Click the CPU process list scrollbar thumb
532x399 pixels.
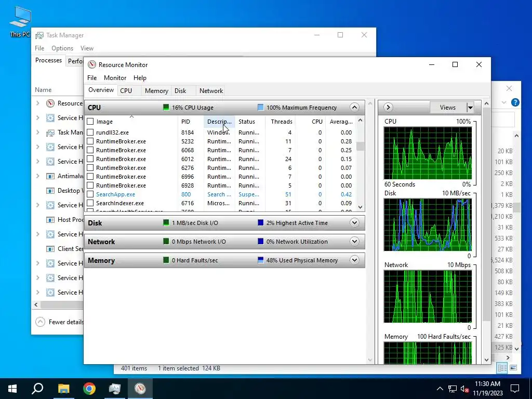pos(360,146)
